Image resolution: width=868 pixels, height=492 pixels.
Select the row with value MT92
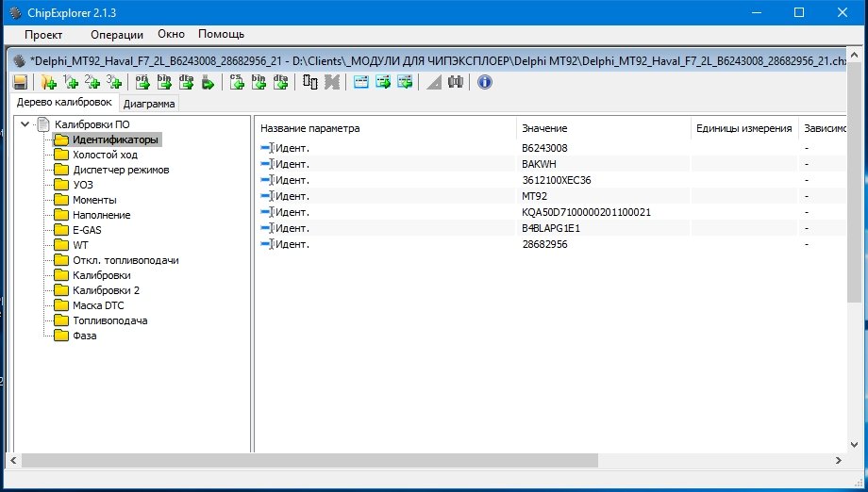click(535, 196)
